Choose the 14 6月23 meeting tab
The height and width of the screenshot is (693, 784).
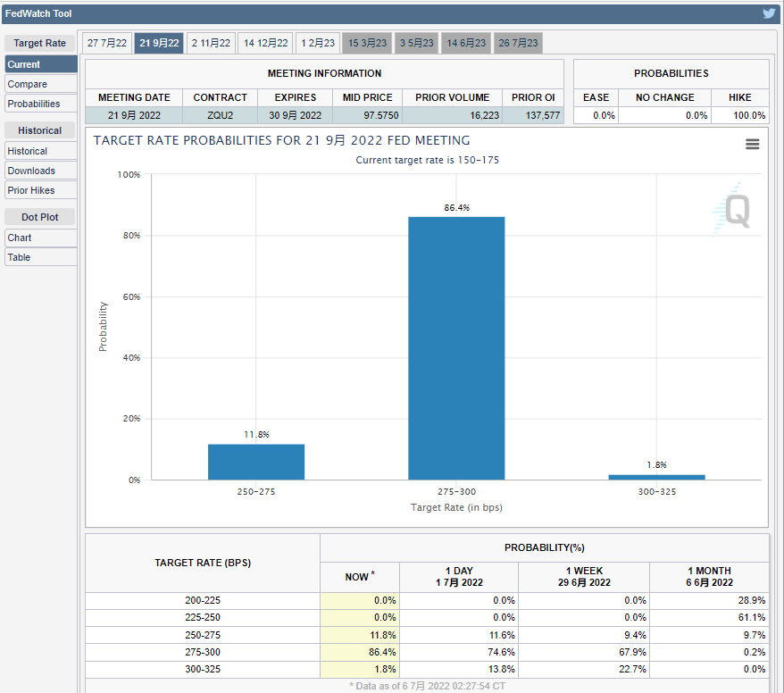(466, 43)
